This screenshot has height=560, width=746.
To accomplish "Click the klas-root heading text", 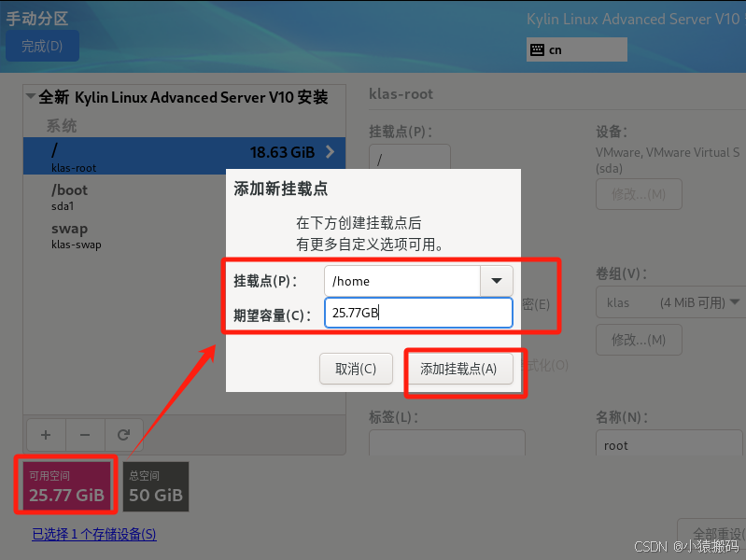I will coord(401,93).
